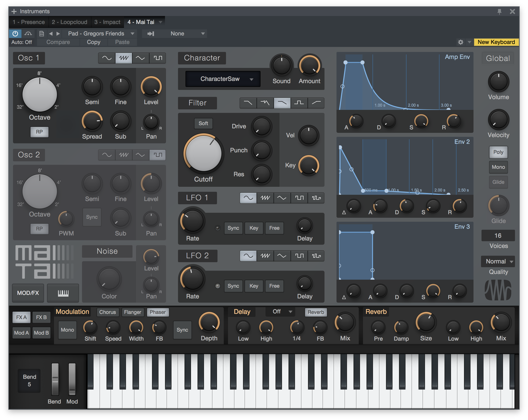The image size is (528, 420).
Task: Select Osc 1 triangle waveform icon
Action: click(x=140, y=58)
